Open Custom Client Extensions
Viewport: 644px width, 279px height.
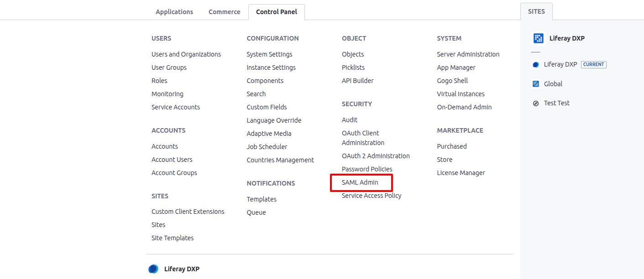coord(188,212)
